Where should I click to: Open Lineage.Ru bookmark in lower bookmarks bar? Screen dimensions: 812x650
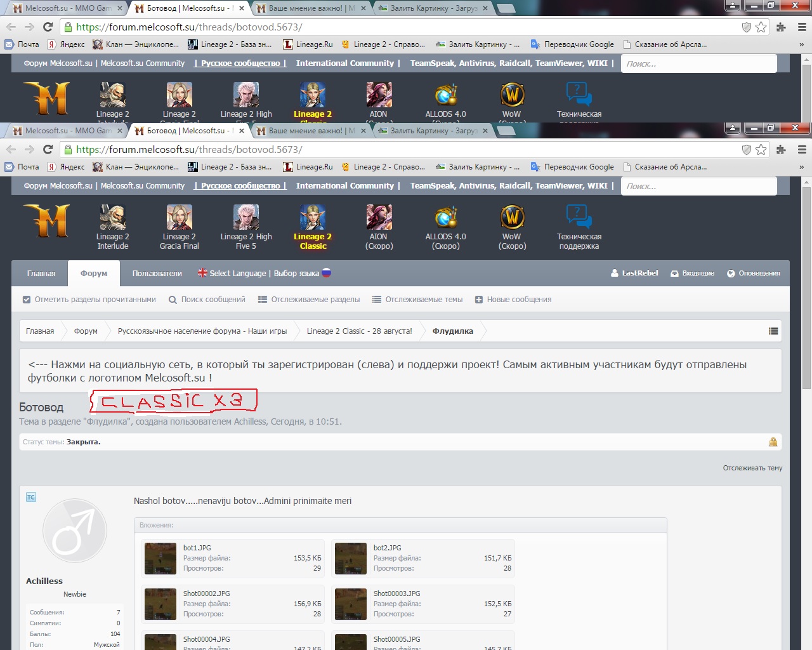[308, 167]
